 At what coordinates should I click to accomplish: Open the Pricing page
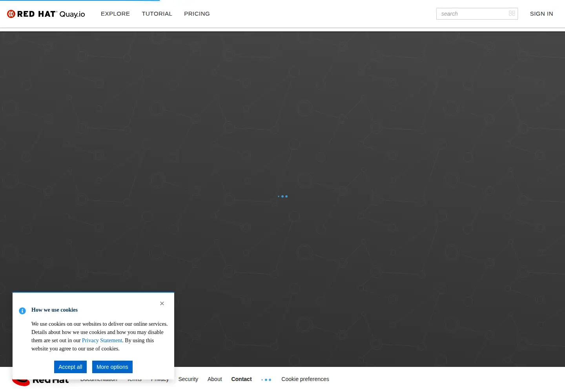pos(197,14)
